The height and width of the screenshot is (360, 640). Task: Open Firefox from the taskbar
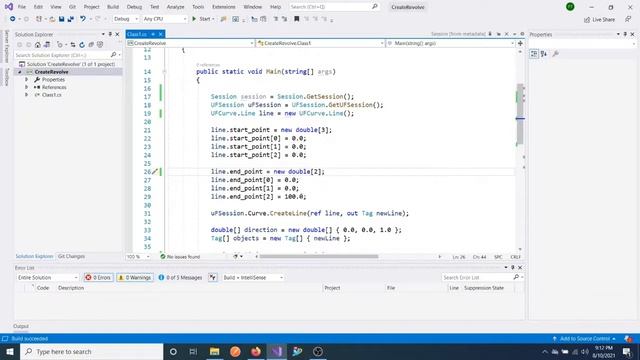coord(256,351)
